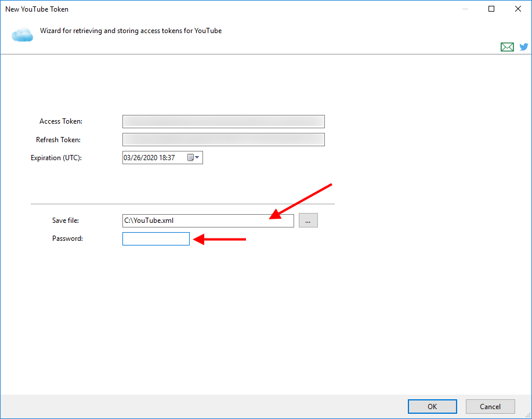This screenshot has width=532, height=419.
Task: Click the 'Save file:' label
Action: [x=66, y=221]
